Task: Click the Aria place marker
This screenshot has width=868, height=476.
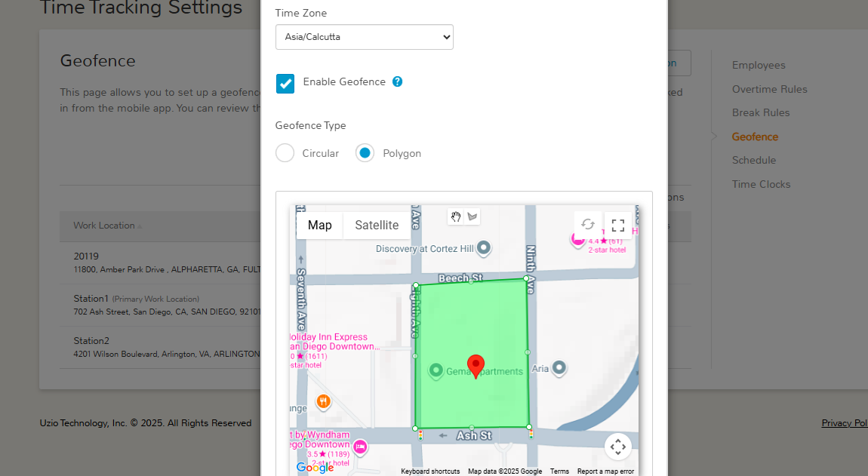Action: click(x=559, y=367)
